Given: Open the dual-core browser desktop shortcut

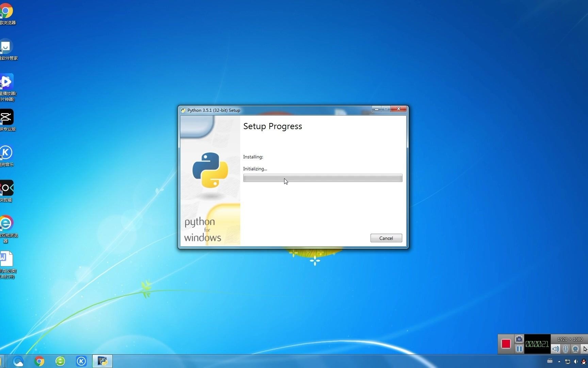Looking at the screenshot, I should tap(7, 229).
